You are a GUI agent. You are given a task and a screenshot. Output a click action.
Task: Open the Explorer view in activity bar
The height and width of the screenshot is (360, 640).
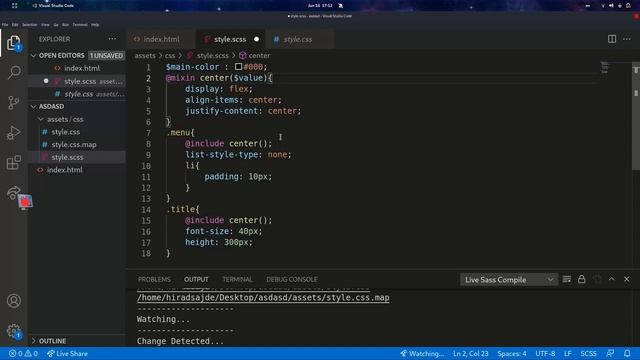(x=13, y=43)
